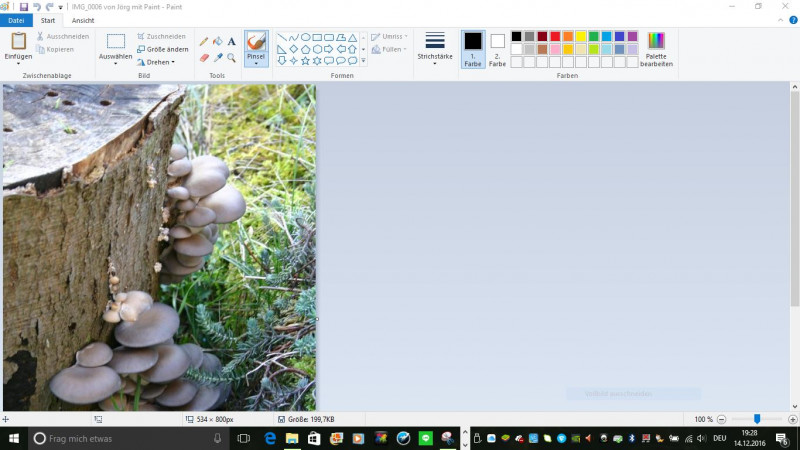Image resolution: width=800 pixels, height=450 pixels.
Task: Choose the red color swatch
Action: tap(555, 36)
